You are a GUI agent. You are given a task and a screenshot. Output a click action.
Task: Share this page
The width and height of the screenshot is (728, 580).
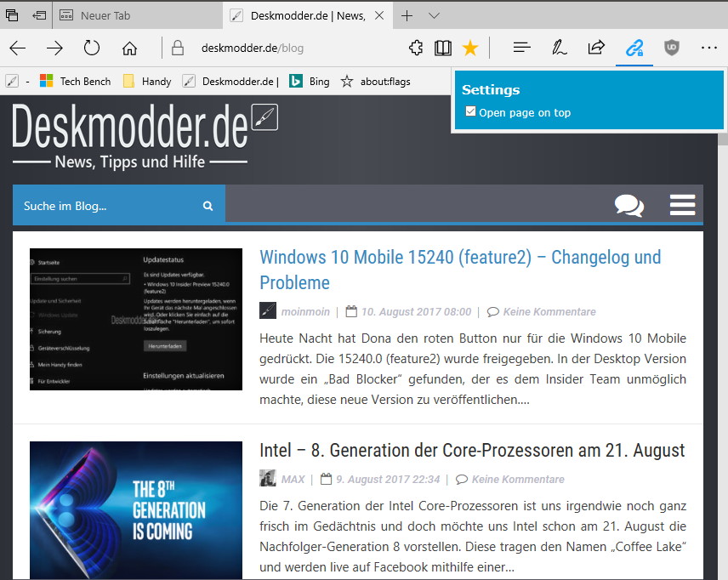[x=597, y=48]
